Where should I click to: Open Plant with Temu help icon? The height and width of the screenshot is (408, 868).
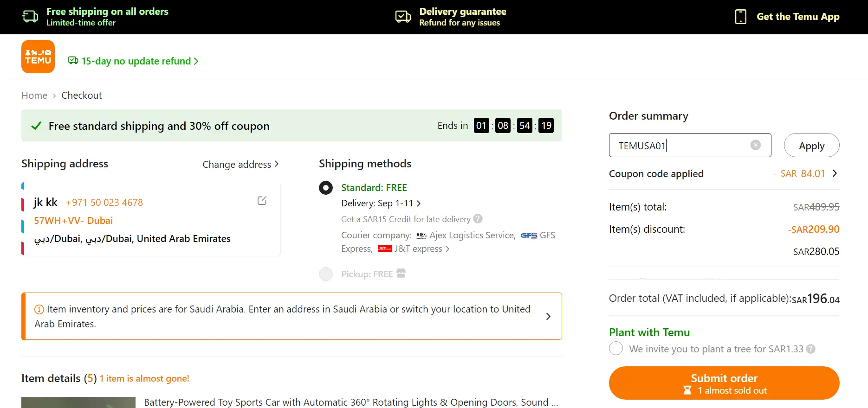coord(810,349)
